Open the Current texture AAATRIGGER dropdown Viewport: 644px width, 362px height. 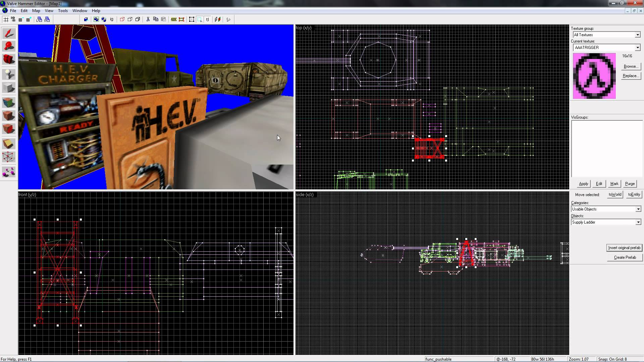tap(637, 48)
